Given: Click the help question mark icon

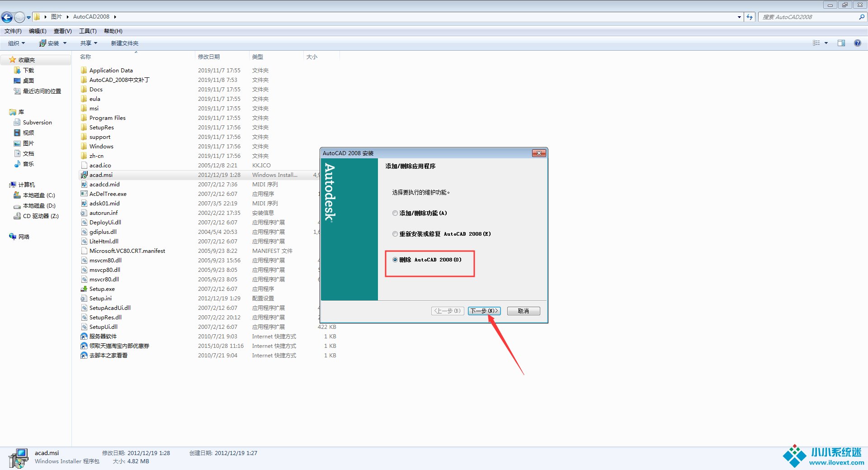Looking at the screenshot, I should click(x=857, y=43).
